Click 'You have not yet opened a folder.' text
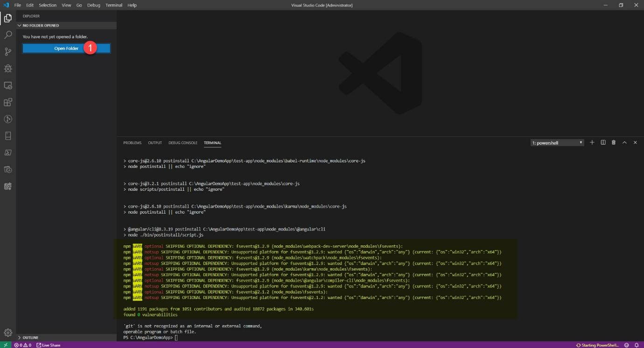Viewport: 644px width, 348px height. pos(55,37)
